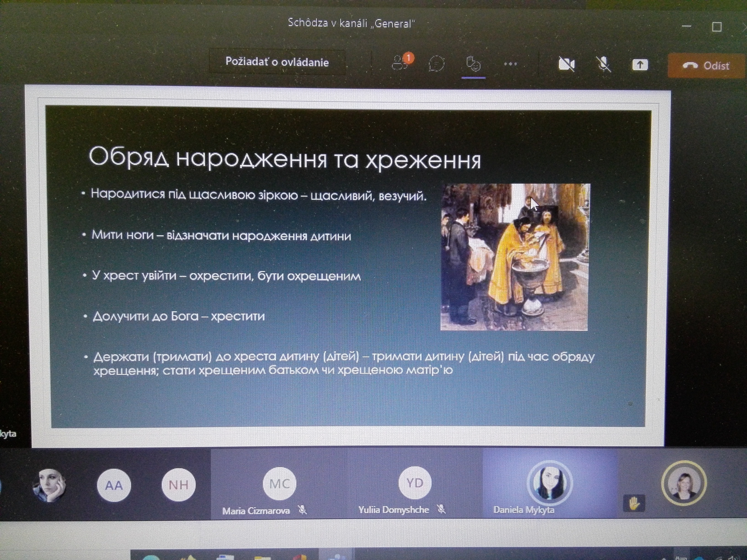
Task: Open the reactions and raise hand menu
Action: tap(473, 64)
